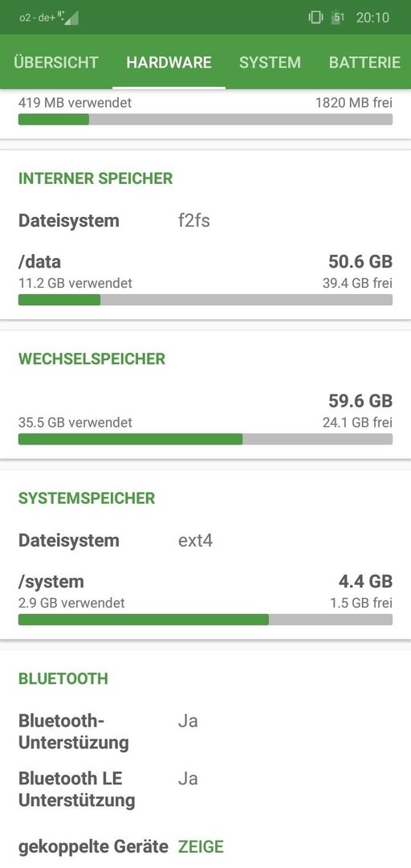Tap the 20:10 clock in status bar
The image size is (411, 868).
pos(372,17)
